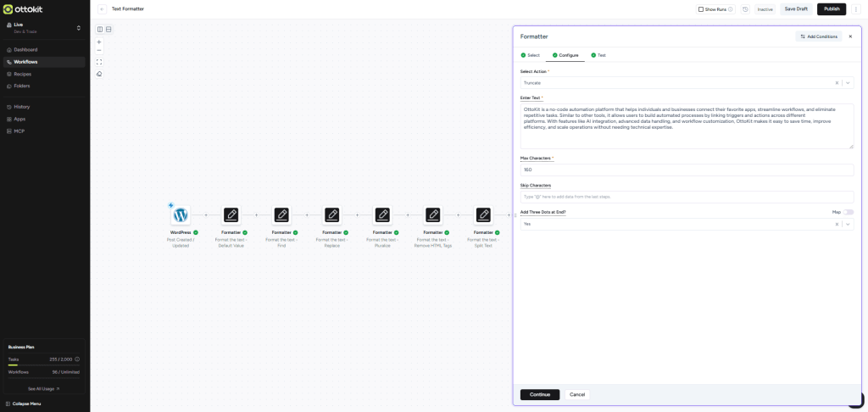Open the three-dot more options menu
The image size is (868, 412).
(x=856, y=9)
